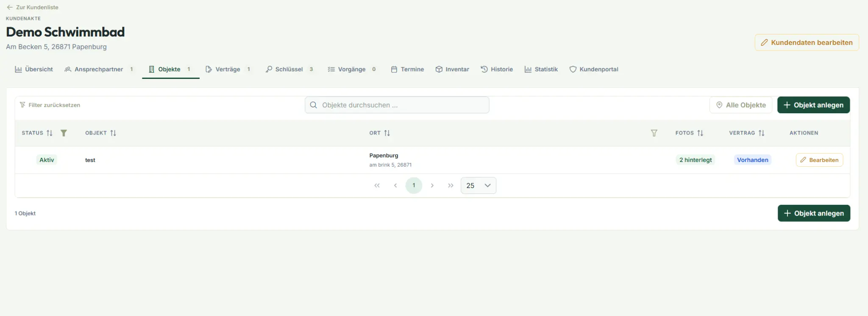Screen dimensions: 868x316
Task: Switch to the Kundenportal tab
Action: [x=594, y=69]
